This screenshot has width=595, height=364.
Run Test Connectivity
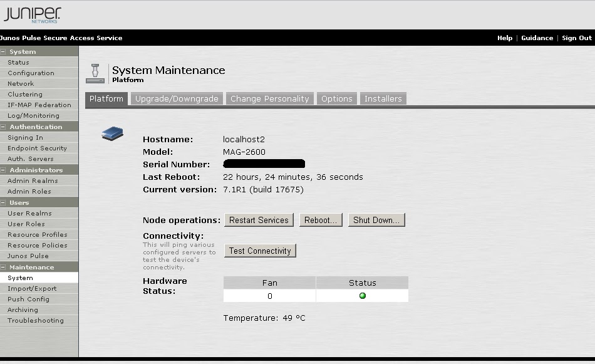coord(260,250)
